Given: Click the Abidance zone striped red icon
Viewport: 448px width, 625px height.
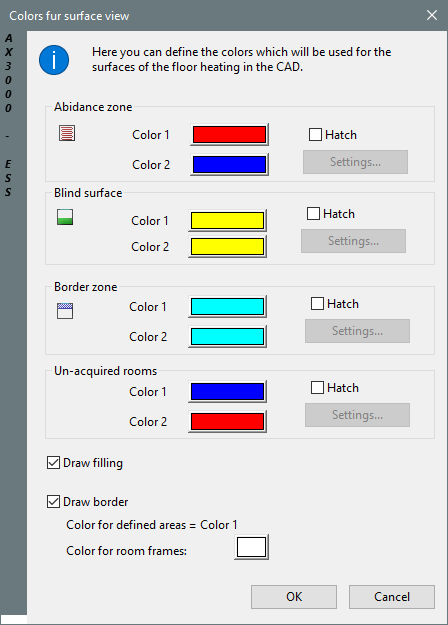Looking at the screenshot, I should click(67, 133).
